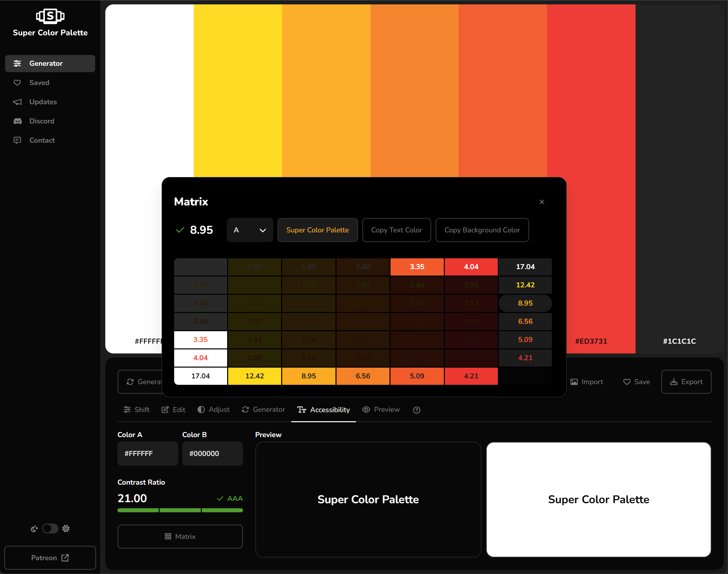The height and width of the screenshot is (574, 728).
Task: Open the Matrix button under Contrast Ratio
Action: 180,537
